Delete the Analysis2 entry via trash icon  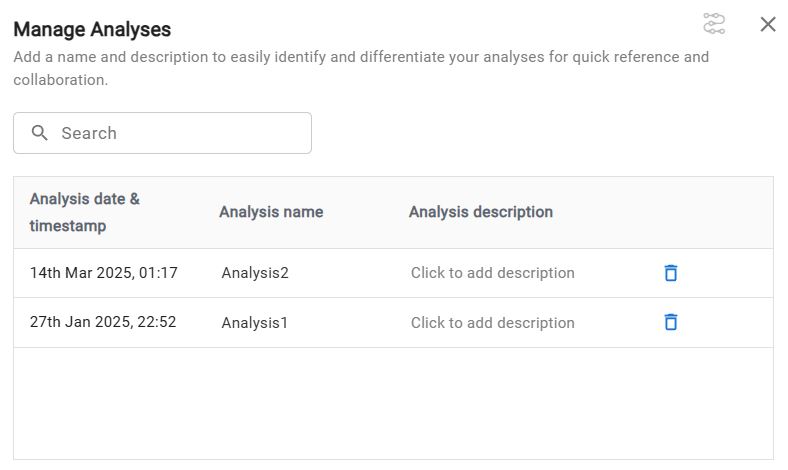[x=671, y=273]
